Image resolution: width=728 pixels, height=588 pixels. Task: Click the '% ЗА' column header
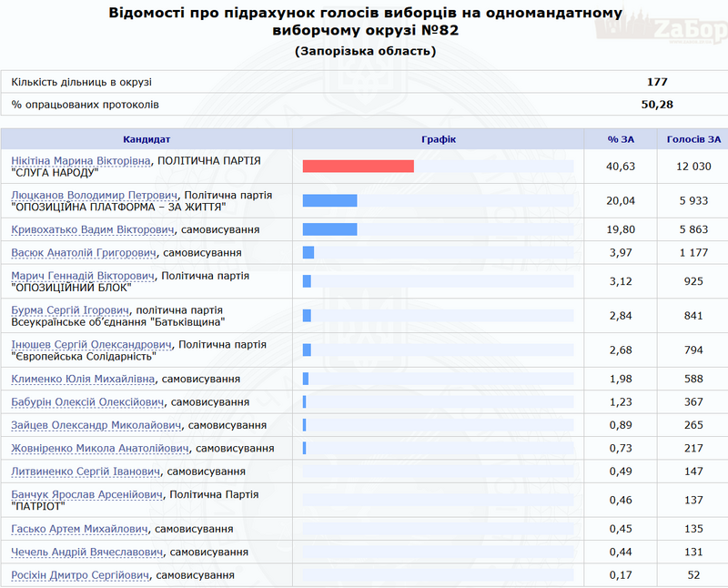(619, 139)
